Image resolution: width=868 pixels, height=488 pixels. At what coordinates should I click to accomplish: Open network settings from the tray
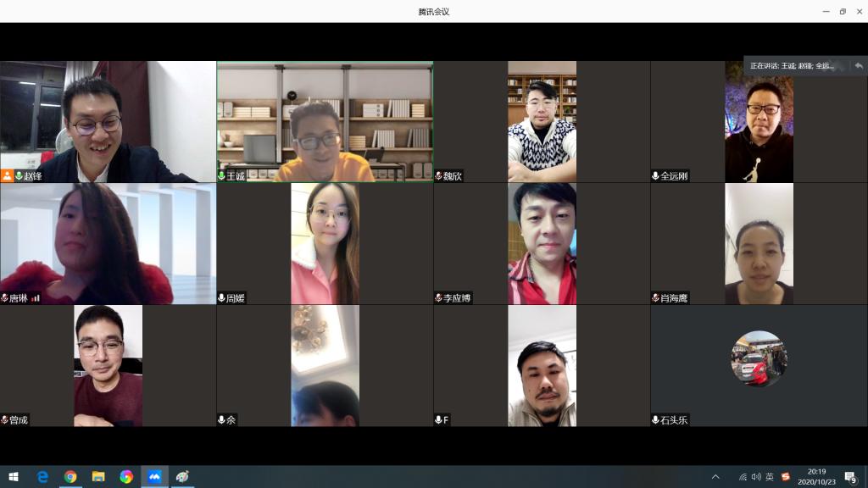tap(743, 476)
